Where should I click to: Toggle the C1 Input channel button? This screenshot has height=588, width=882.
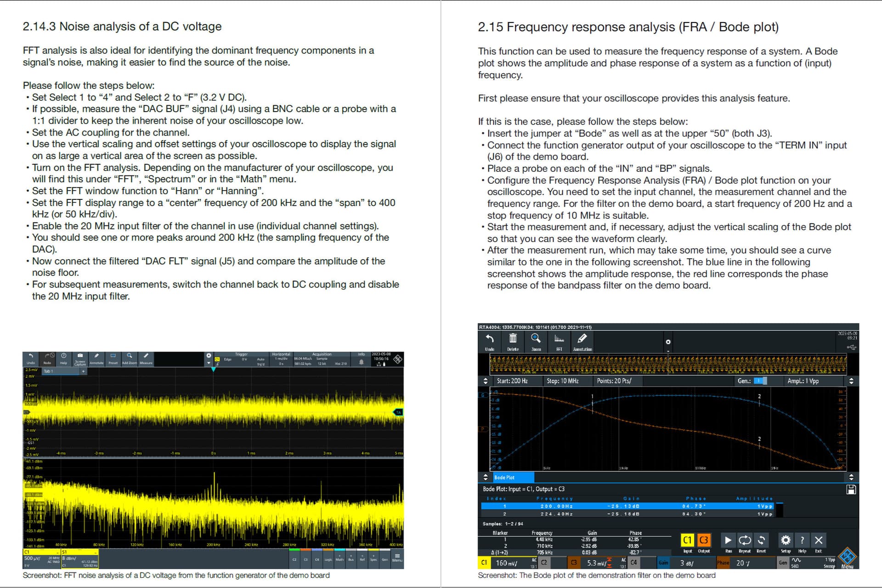[687, 541]
